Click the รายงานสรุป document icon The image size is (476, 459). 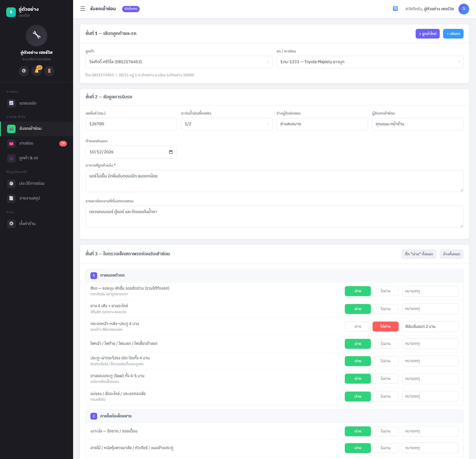(11, 198)
